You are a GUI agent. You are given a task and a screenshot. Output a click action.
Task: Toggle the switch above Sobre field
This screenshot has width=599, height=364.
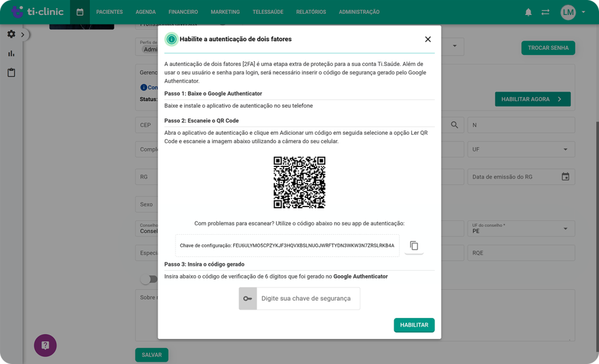tap(149, 279)
